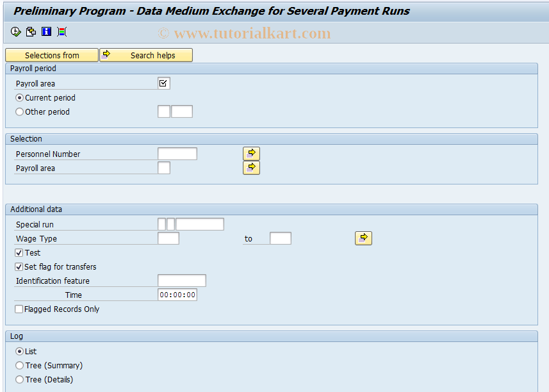
Task: Open multiple selection for Wage Type
Action: (x=363, y=238)
